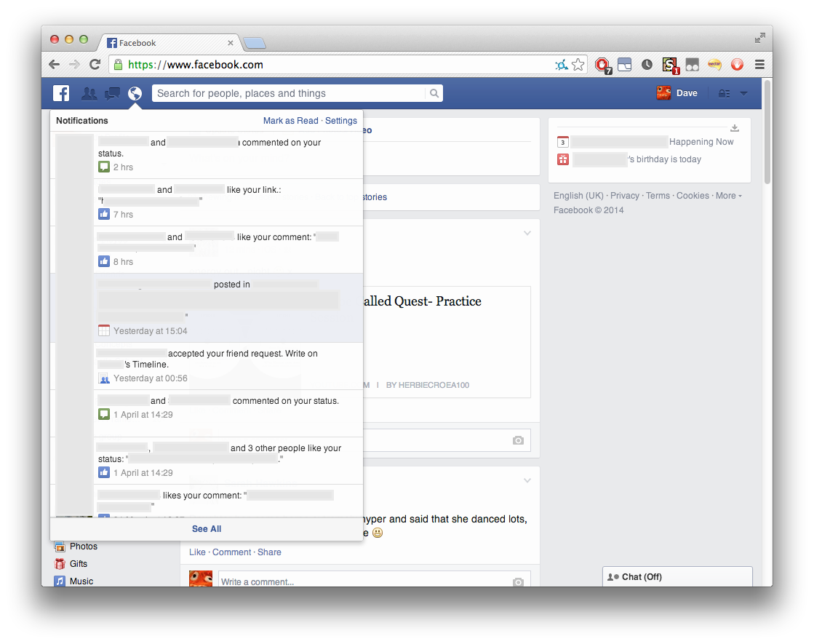
Task: Expand the account menu arrow
Action: coord(744,93)
